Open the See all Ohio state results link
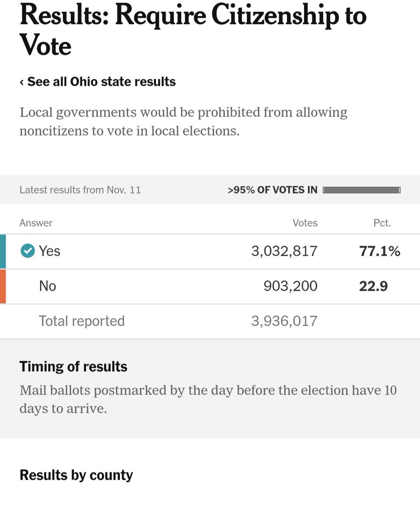 pyautogui.click(x=101, y=82)
